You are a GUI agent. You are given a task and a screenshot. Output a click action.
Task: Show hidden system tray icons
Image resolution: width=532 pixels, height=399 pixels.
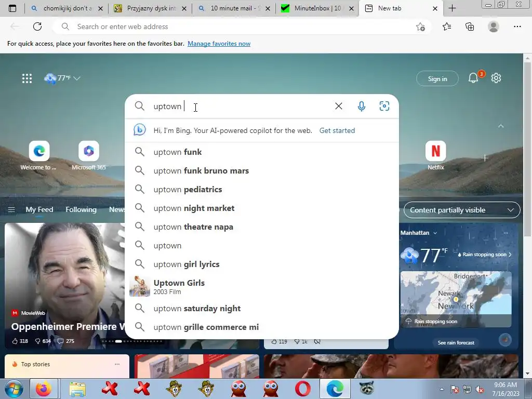pos(442,390)
